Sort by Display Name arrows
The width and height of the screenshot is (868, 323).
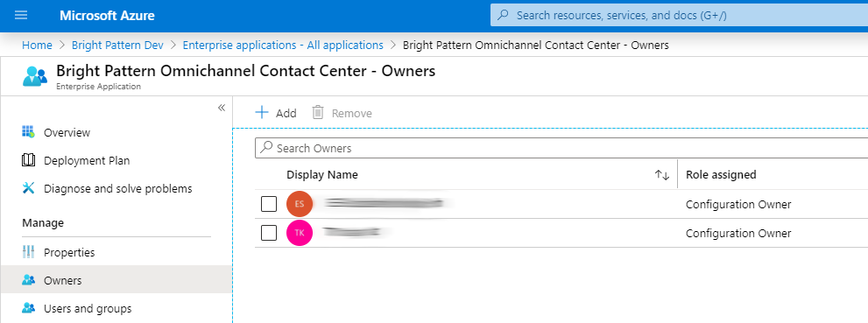(662, 175)
